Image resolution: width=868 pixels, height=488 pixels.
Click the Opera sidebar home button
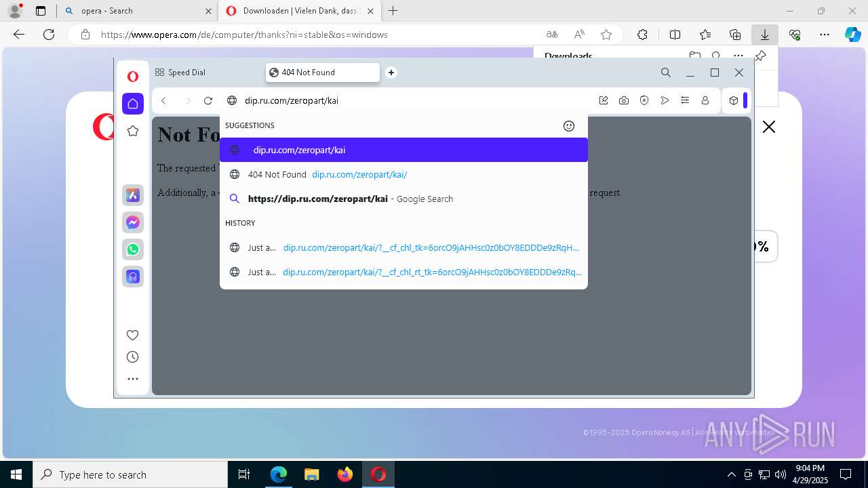tap(133, 104)
